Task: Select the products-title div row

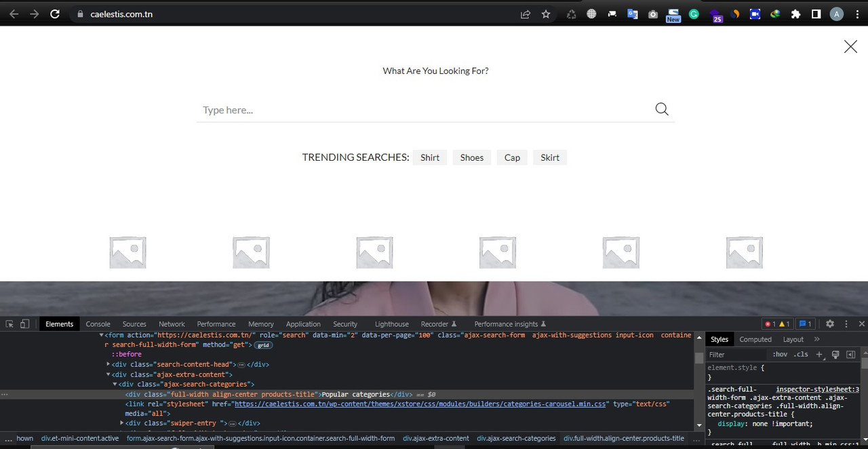Action: point(347,394)
